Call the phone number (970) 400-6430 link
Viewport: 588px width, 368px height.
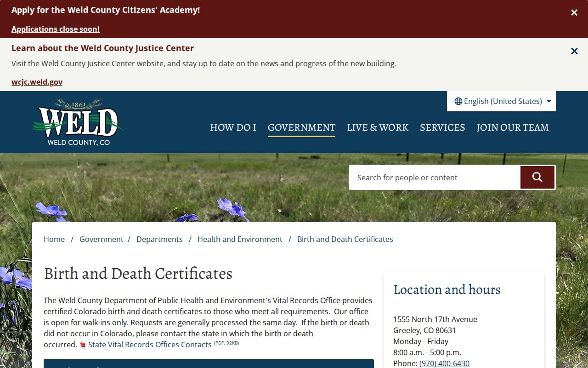click(x=444, y=363)
